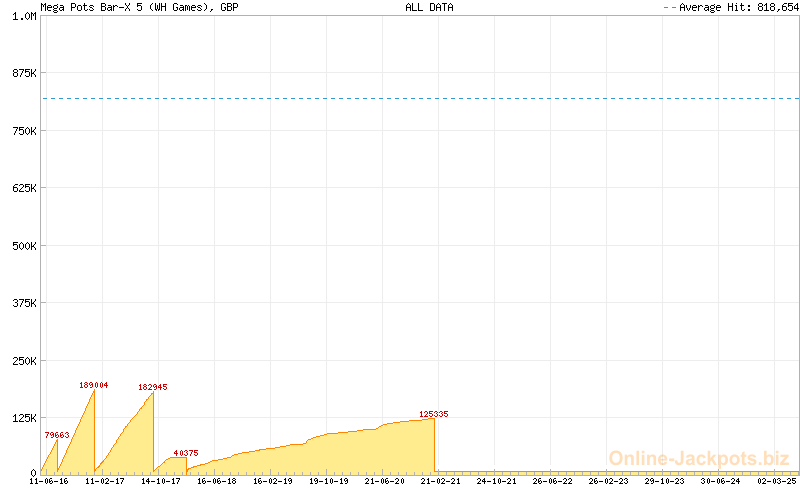Click the 875K y-axis label
This screenshot has height=490, width=800.
coord(23,74)
